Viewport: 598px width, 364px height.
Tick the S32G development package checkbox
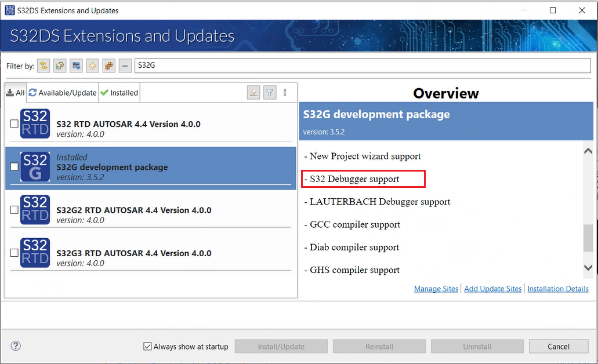click(14, 166)
